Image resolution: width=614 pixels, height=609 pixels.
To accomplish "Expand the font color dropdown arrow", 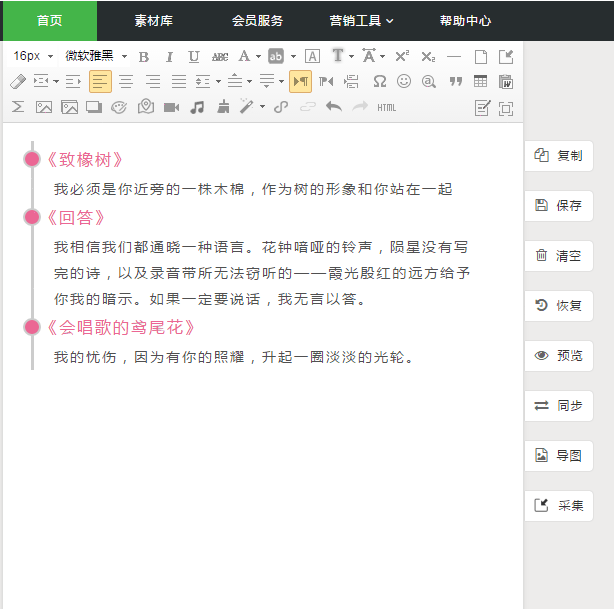I will pyautogui.click(x=258, y=57).
